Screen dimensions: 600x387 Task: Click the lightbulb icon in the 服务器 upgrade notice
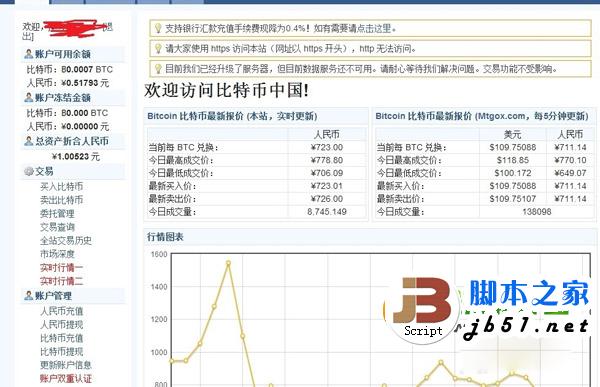(158, 69)
